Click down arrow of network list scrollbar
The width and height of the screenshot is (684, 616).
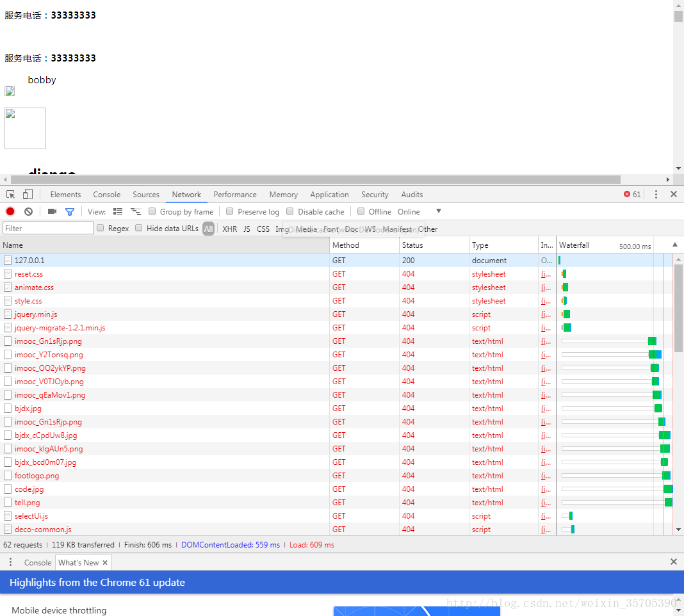[x=678, y=530]
